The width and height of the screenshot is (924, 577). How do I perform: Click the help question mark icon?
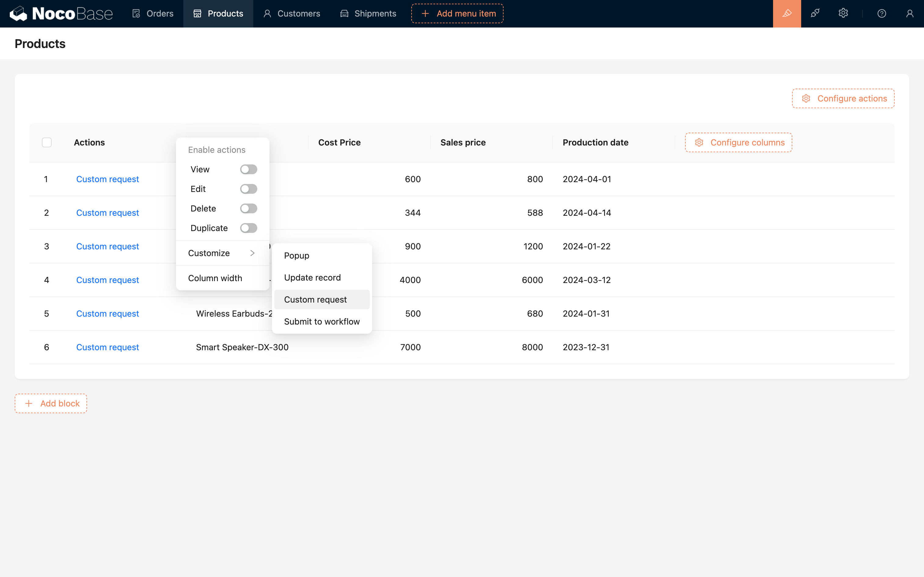click(x=882, y=14)
